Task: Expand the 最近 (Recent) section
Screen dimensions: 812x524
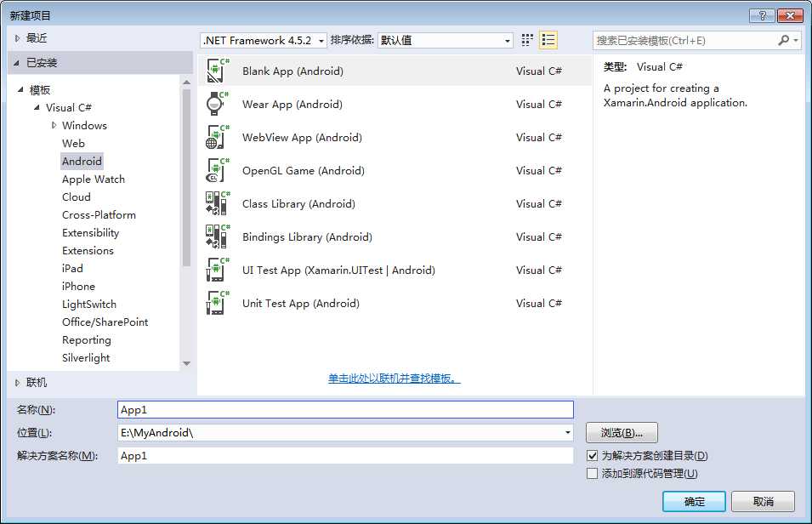Action: pyautogui.click(x=17, y=38)
